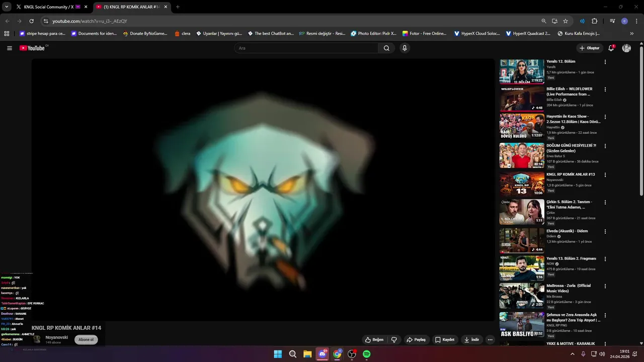Open options for KNGL RP KOMİK ANLAR #13

[605, 175]
